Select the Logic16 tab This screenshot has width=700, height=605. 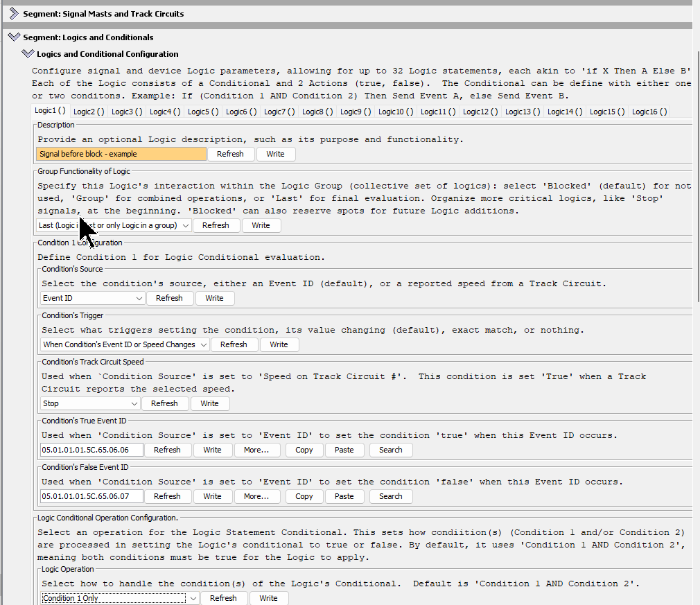click(x=649, y=112)
